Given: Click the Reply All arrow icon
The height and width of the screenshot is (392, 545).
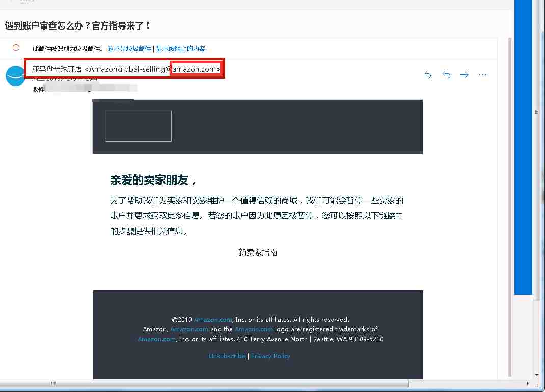Looking at the screenshot, I should (447, 75).
